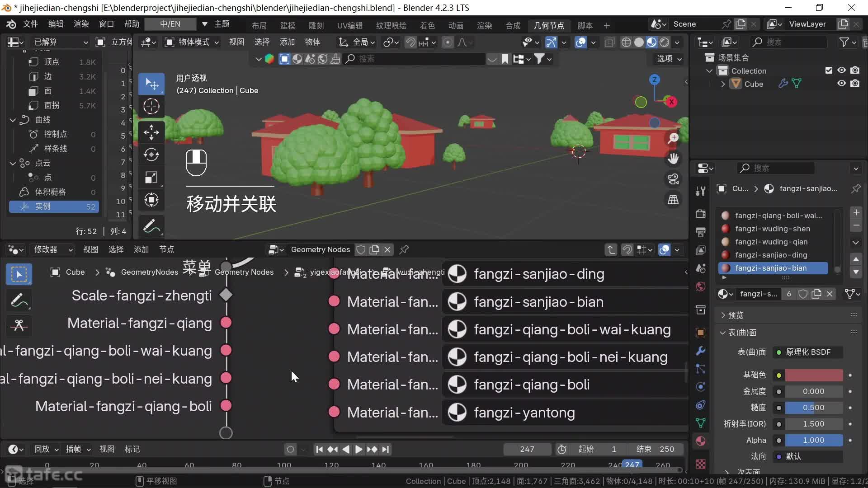Pin the Geometry Nodes node tree

404,249
